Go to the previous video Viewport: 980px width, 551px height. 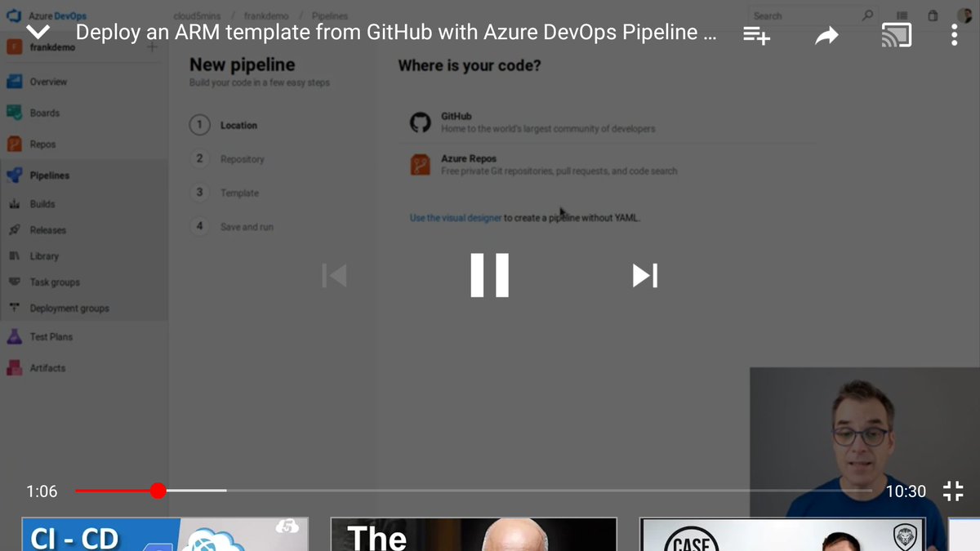(x=335, y=276)
